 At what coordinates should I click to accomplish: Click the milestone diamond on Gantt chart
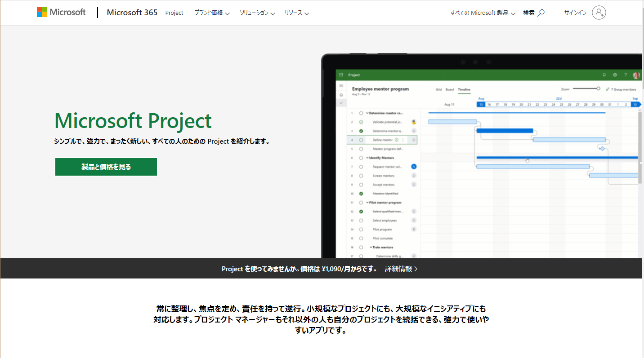[602, 149]
